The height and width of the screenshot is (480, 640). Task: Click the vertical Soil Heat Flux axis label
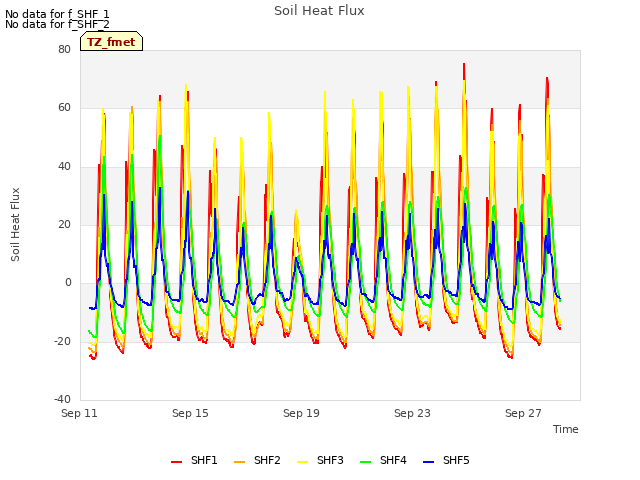point(15,224)
